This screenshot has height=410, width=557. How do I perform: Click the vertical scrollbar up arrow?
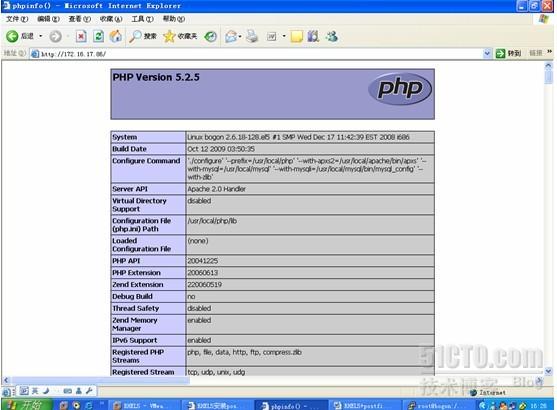(548, 66)
